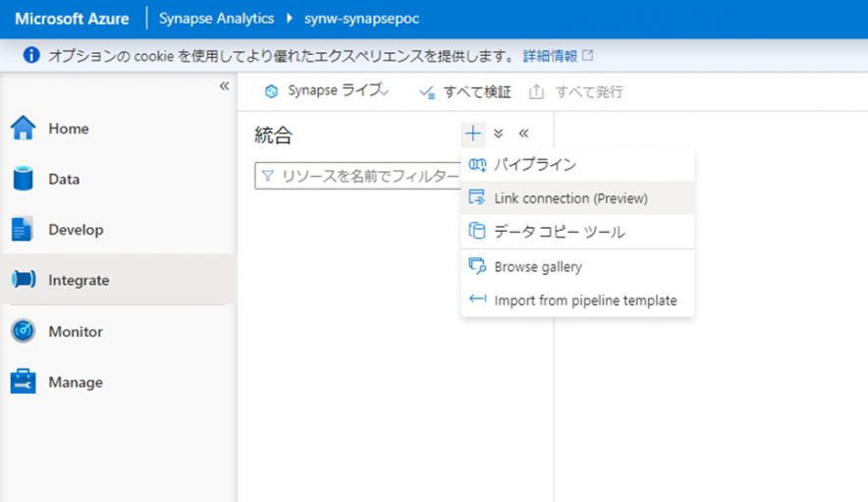The image size is (868, 502).
Task: Open the Synapse ライブ mode dropdown
Action: click(x=327, y=91)
